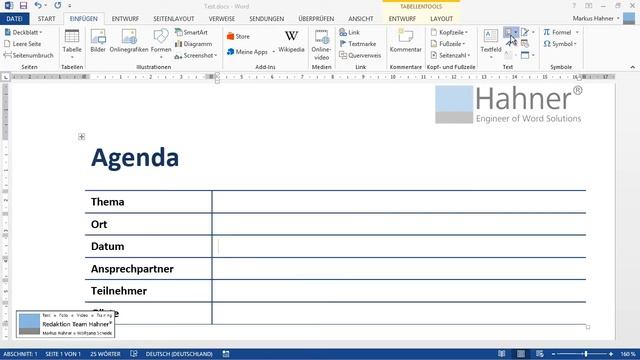The image size is (640, 360).
Task: Open the Seitenzahl page number dropdown
Action: point(469,55)
